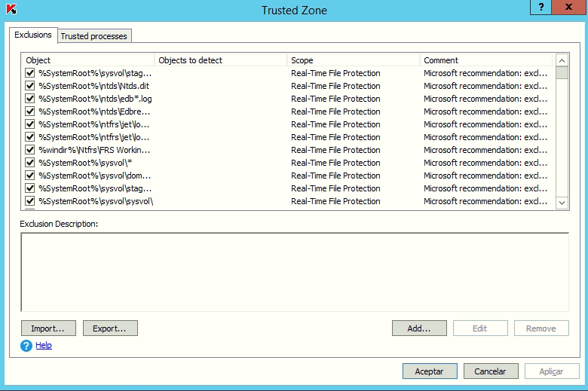This screenshot has width=588, height=391.
Task: Click the exclusions list scrollbar thumb
Action: point(562,73)
